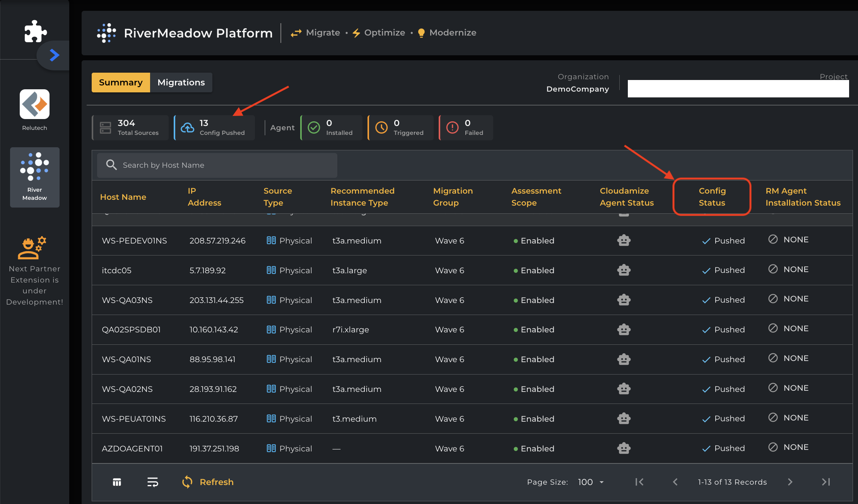
Task: Open the column chooser table icon
Action: tap(117, 482)
